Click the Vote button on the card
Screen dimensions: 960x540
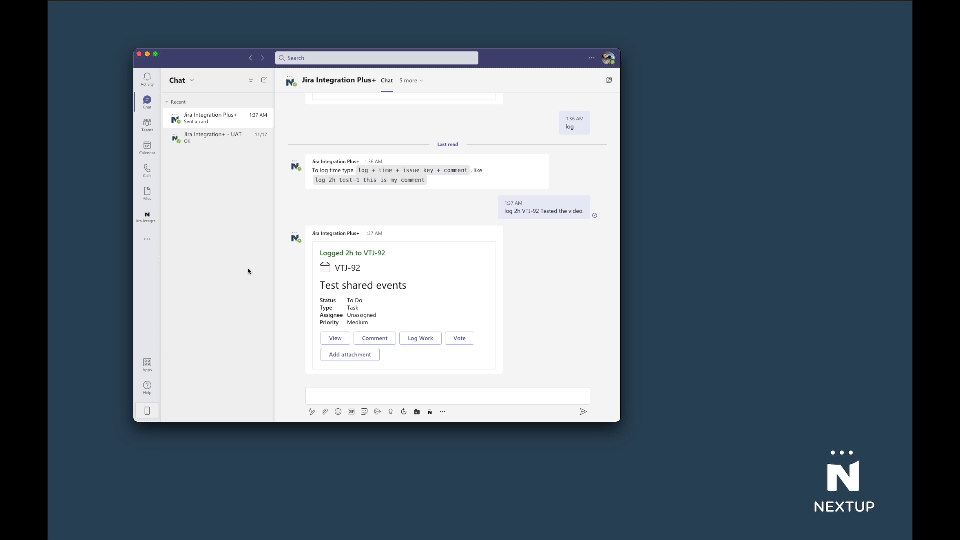[459, 338]
